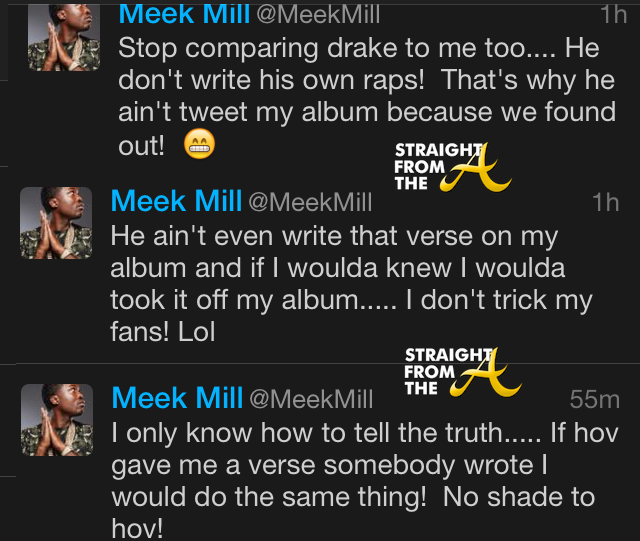Open the 'I only know how to tell the truth' tweet
Image resolution: width=640 pixels, height=541 pixels.
point(360,482)
